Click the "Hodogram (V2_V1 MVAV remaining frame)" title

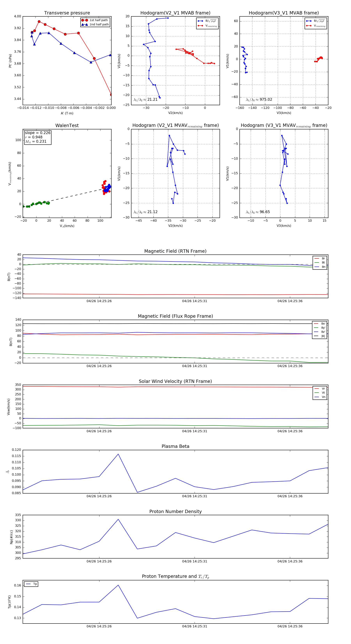click(x=175, y=125)
